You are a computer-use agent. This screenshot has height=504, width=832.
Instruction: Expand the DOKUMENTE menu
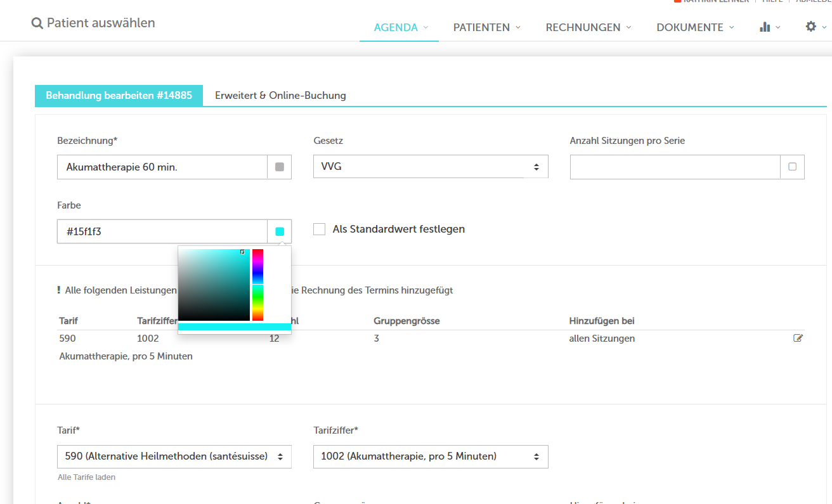(695, 27)
